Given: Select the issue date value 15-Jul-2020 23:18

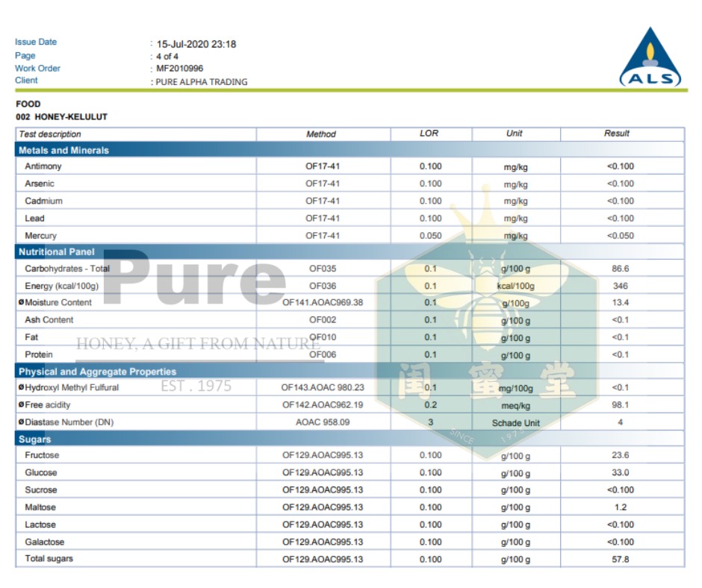Looking at the screenshot, I should (196, 44).
